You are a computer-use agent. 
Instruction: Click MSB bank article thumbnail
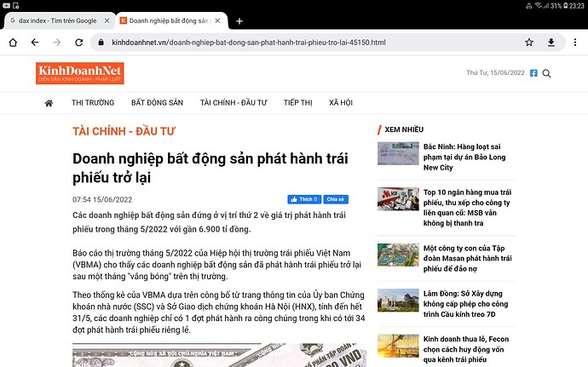398,198
